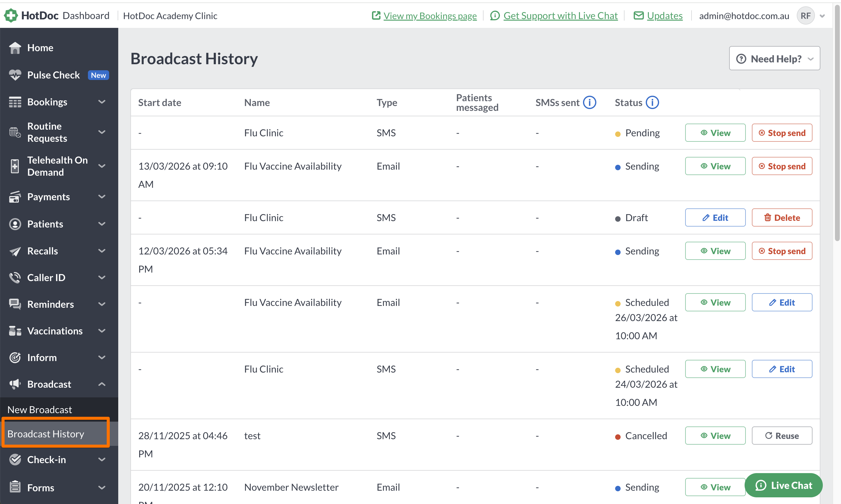841x504 pixels.
Task: Open the Updates link
Action: click(x=665, y=16)
